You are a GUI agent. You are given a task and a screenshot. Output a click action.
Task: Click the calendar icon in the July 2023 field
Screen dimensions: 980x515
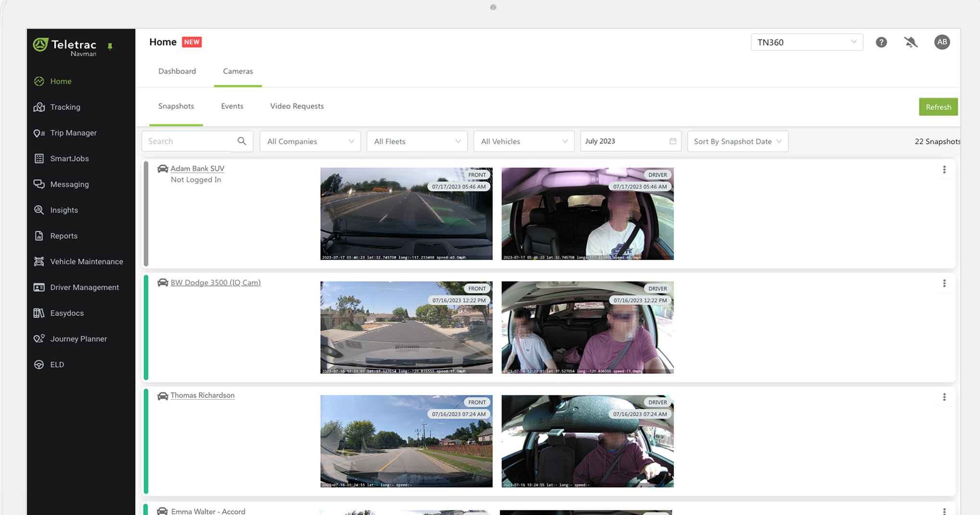[x=673, y=141]
